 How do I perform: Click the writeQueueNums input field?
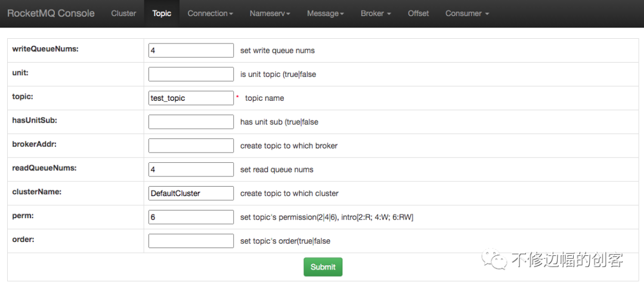click(191, 51)
